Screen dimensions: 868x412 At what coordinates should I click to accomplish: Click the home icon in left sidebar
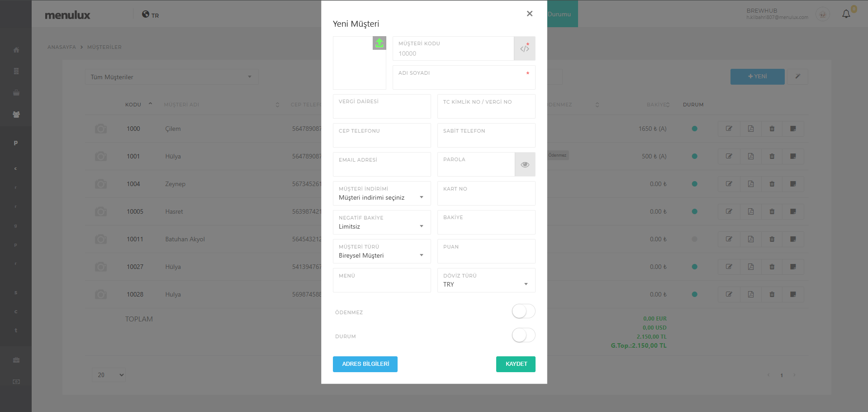[16, 50]
